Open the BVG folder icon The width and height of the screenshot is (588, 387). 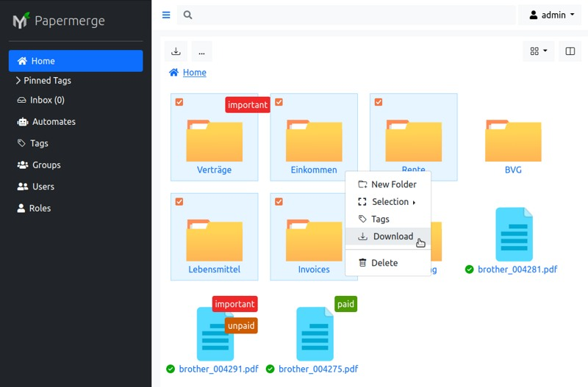coord(513,141)
